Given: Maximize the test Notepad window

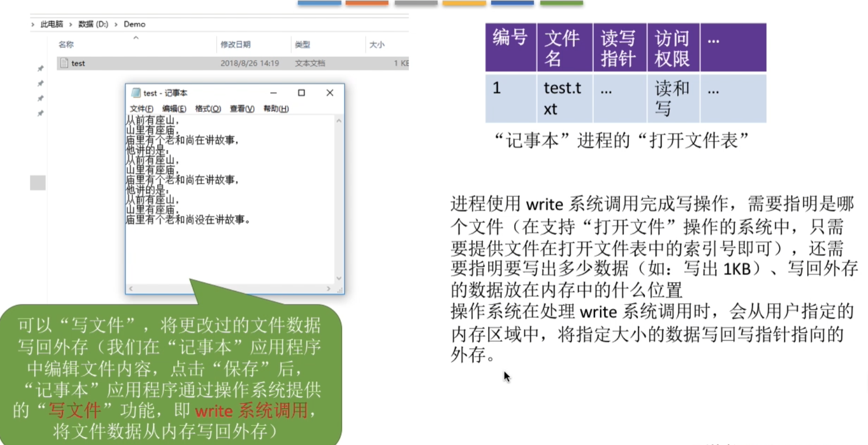Looking at the screenshot, I should 301,93.
